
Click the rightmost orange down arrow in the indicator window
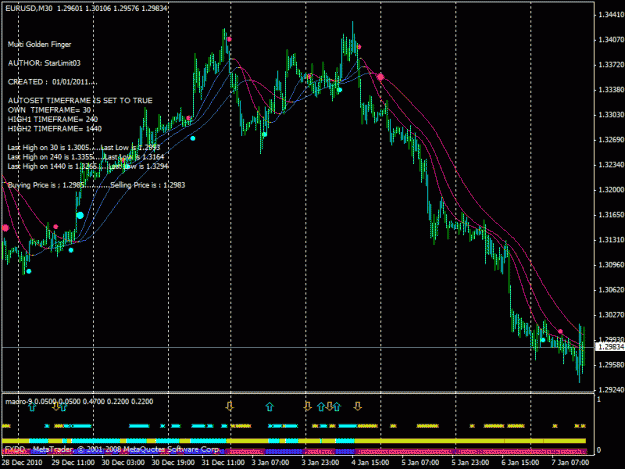point(358,406)
